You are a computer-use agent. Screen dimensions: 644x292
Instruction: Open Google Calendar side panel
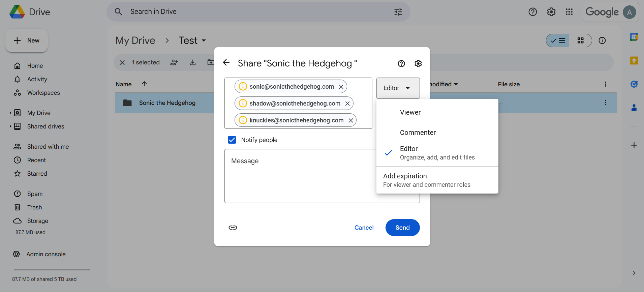click(x=634, y=37)
